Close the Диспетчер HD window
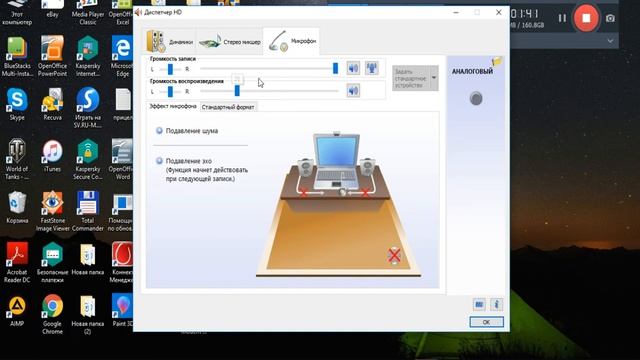Image resolution: width=640 pixels, height=360 pixels. pyautogui.click(x=498, y=12)
